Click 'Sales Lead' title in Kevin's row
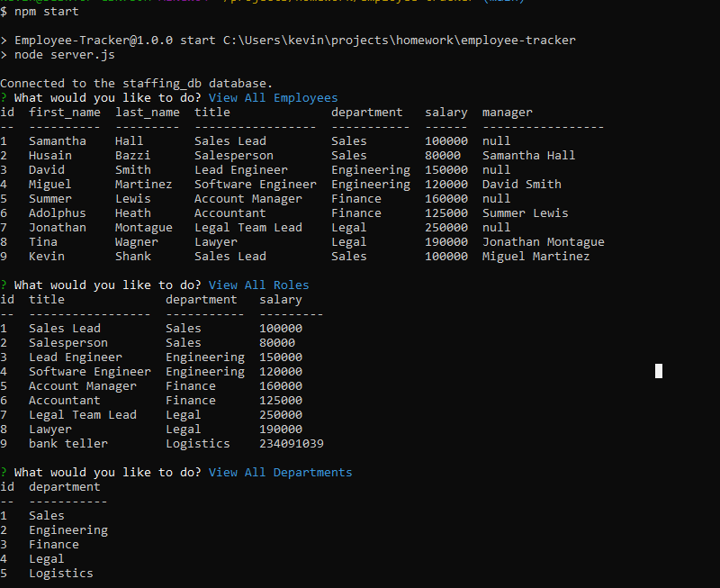 pos(230,257)
